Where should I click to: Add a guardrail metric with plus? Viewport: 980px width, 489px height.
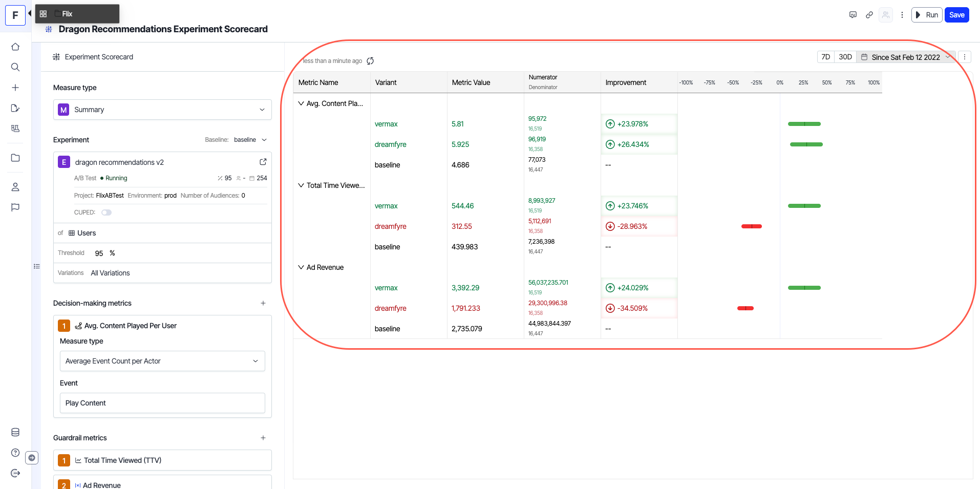(x=263, y=438)
